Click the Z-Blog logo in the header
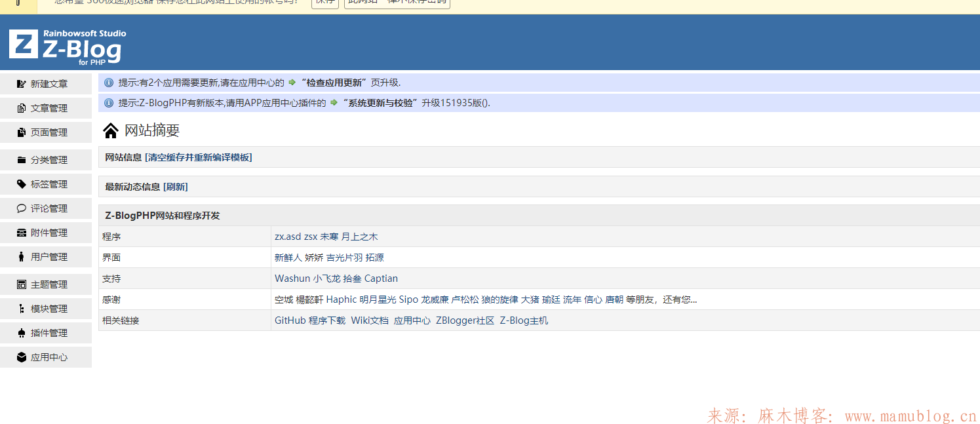 [x=66, y=44]
